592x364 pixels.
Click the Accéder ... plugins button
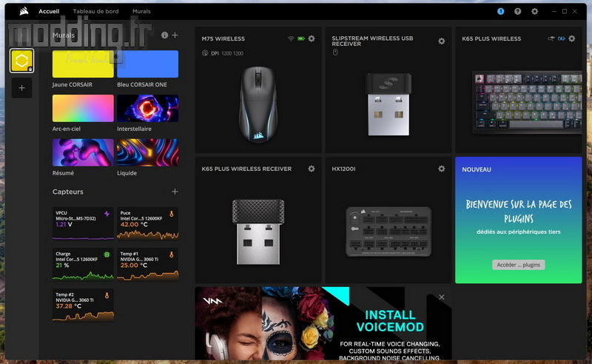point(519,265)
